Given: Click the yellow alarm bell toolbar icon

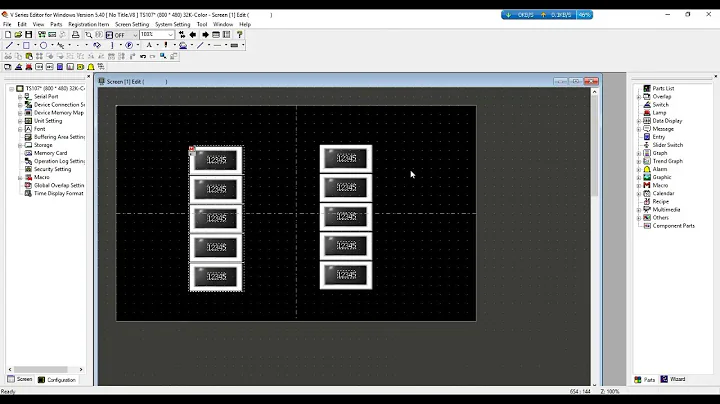Looking at the screenshot, I should click(x=91, y=67).
